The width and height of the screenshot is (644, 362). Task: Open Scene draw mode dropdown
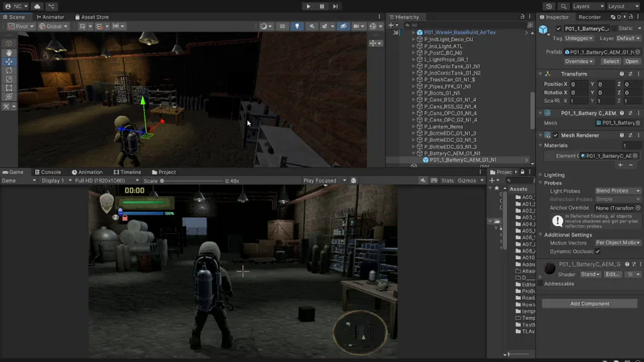[266, 26]
